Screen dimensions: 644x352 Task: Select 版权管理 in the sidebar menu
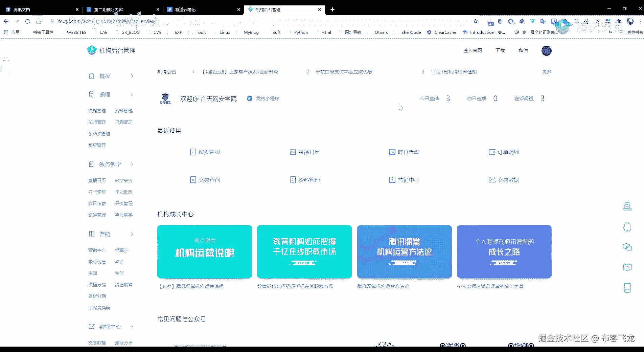(97, 145)
